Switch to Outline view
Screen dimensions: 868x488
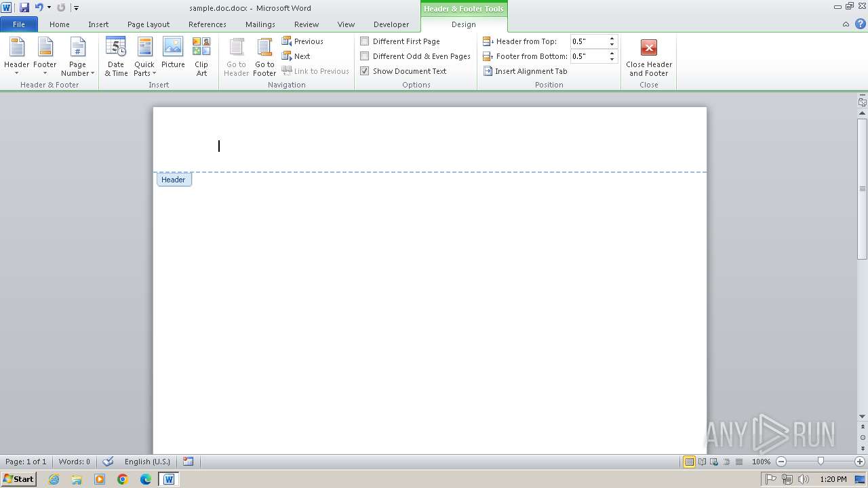coord(726,462)
